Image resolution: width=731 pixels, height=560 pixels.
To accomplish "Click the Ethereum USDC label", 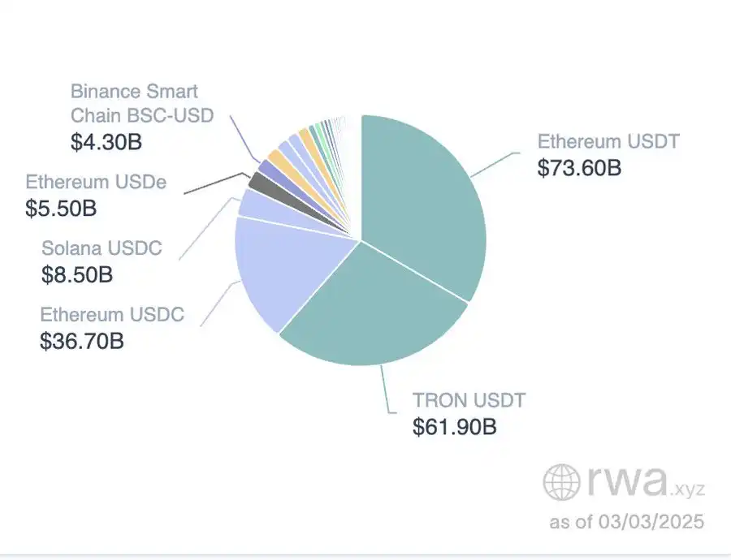I will tap(112, 314).
